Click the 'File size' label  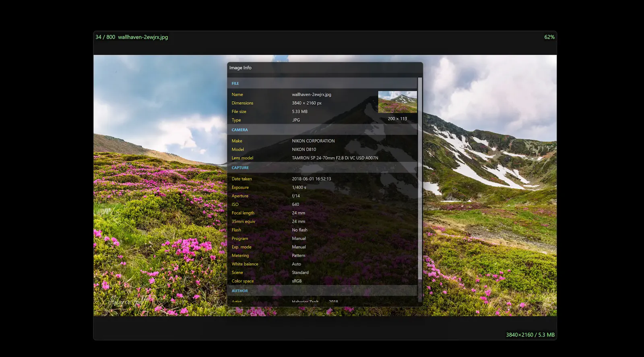point(239,112)
